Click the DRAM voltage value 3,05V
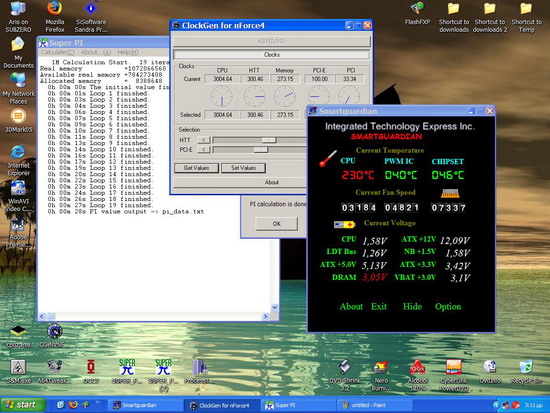550x413 pixels. coord(375,277)
